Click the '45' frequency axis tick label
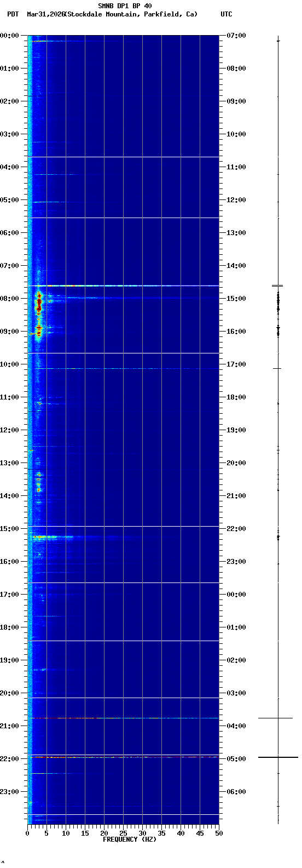This screenshot has width=302, height=868. coord(200,833)
